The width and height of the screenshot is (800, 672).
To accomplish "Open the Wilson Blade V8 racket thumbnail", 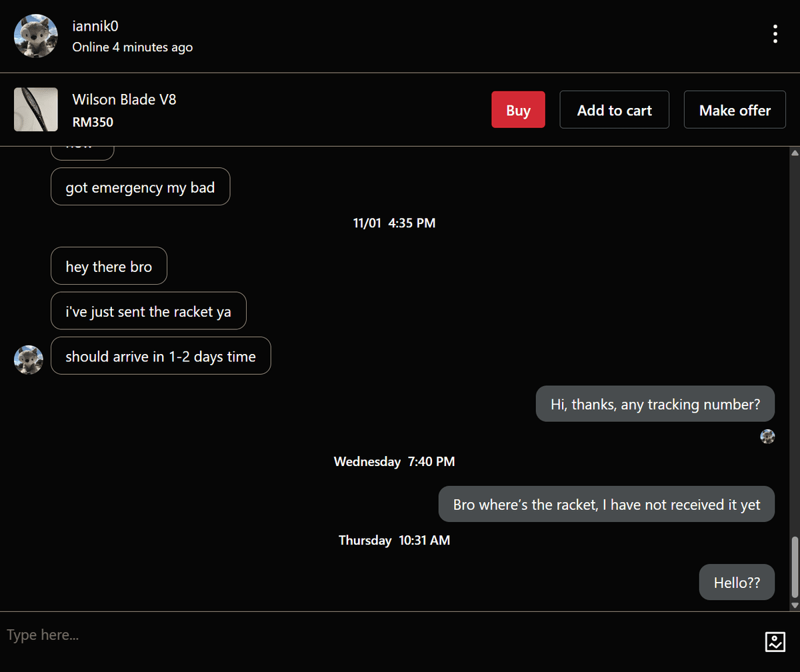I will coord(35,109).
